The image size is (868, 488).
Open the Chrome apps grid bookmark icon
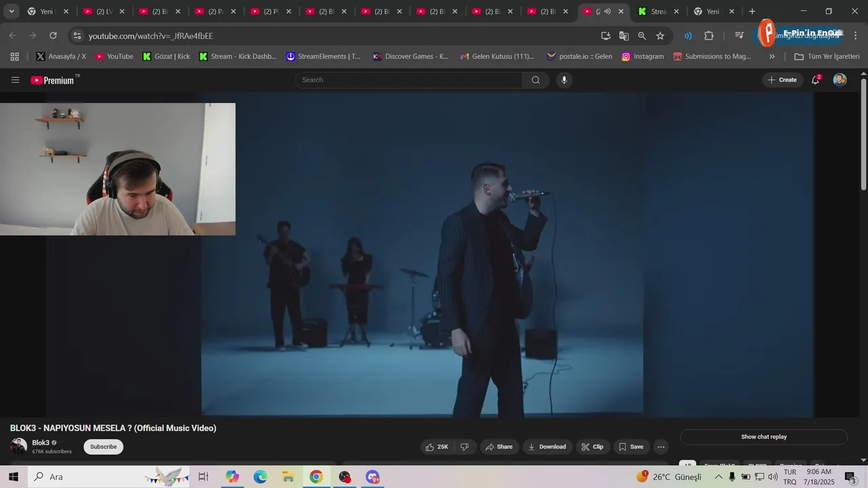coord(15,56)
